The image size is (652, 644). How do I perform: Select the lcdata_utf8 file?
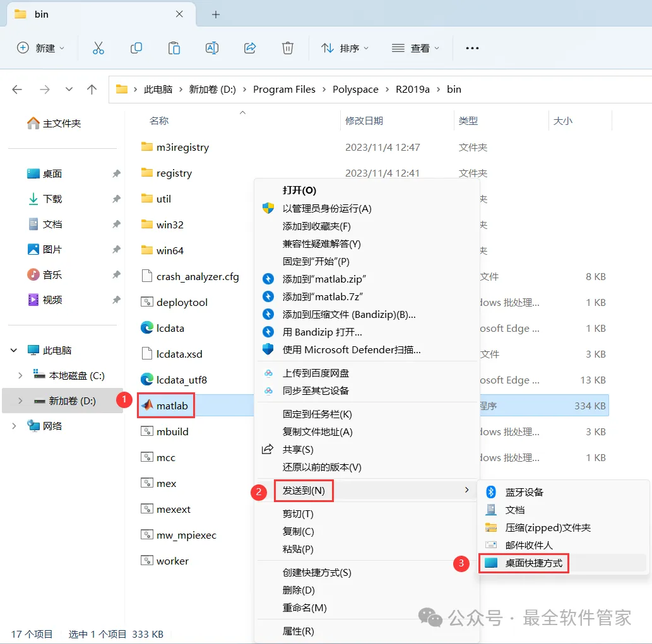coord(181,380)
